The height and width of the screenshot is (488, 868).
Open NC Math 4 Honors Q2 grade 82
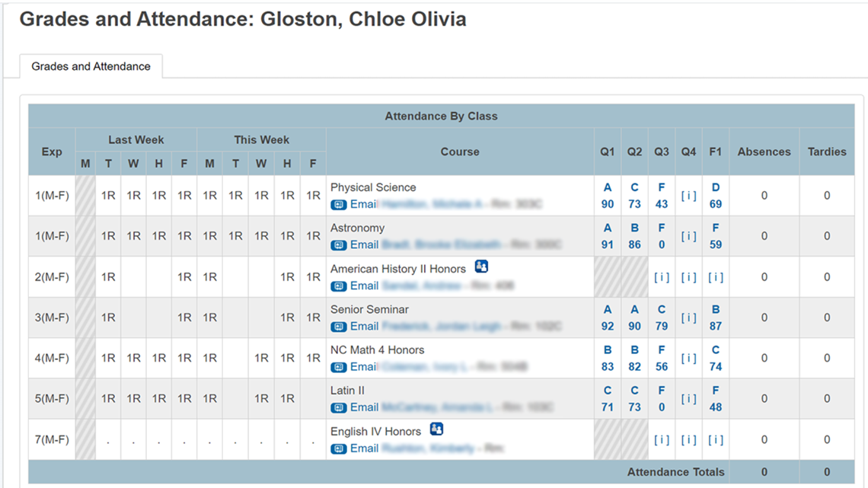click(634, 358)
